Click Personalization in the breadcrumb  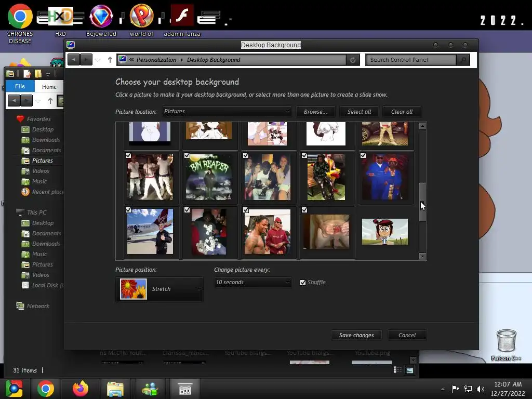(156, 60)
